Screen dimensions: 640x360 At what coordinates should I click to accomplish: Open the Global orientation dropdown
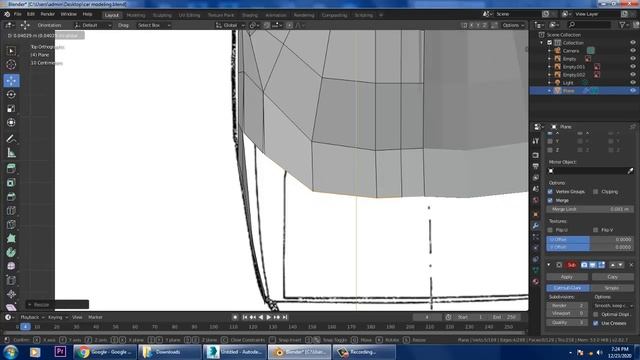[230, 25]
